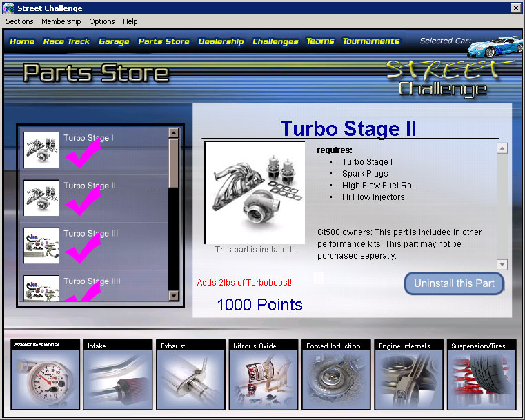This screenshot has width=525, height=420.
Task: Click the Street Challenge title bar icon
Action: point(9,8)
